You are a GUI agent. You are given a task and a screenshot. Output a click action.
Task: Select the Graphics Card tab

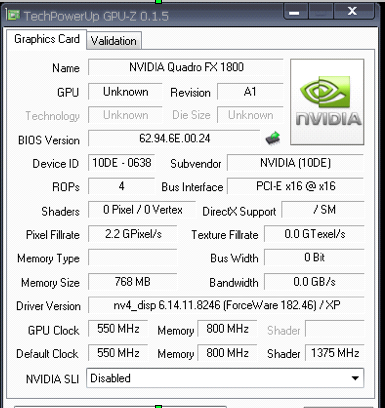click(47, 39)
